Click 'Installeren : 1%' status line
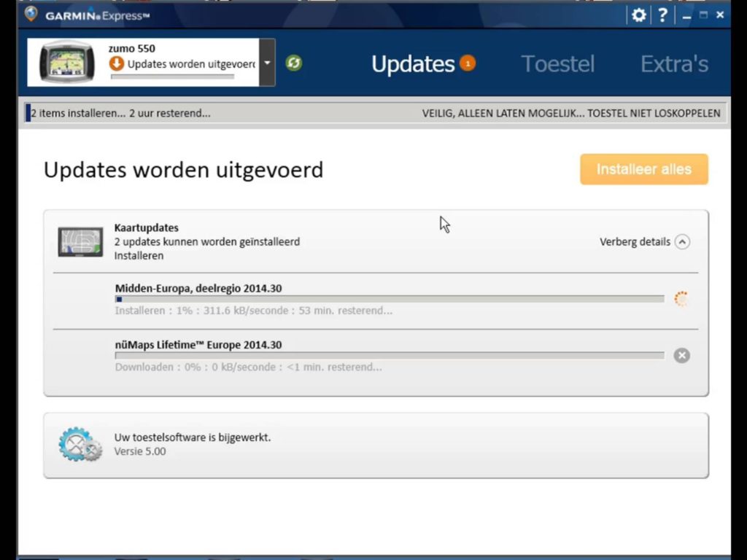The height and width of the screenshot is (560, 747). click(x=254, y=311)
